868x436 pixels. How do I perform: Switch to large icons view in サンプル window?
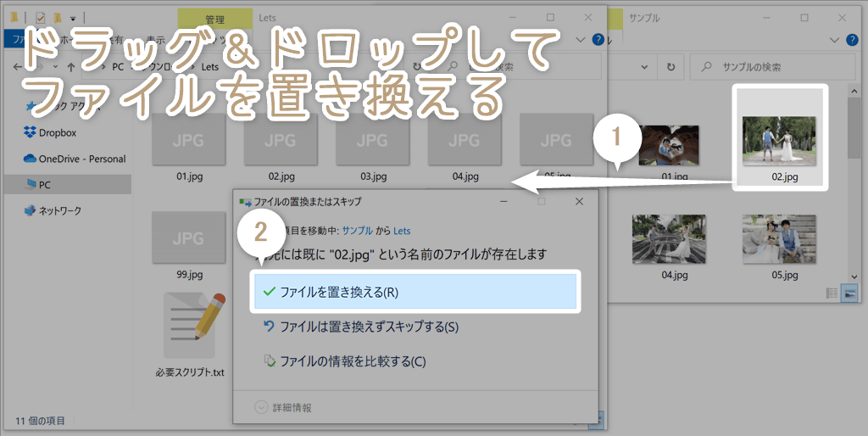click(849, 293)
